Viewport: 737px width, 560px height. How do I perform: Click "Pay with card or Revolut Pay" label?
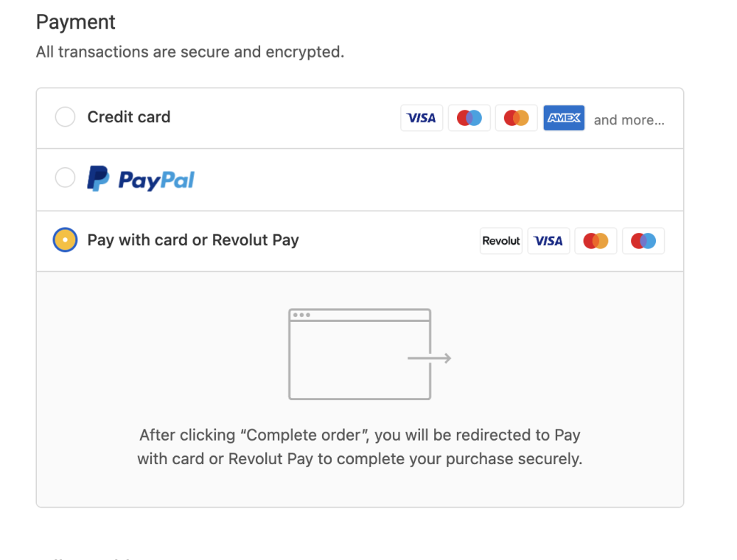pyautogui.click(x=193, y=240)
